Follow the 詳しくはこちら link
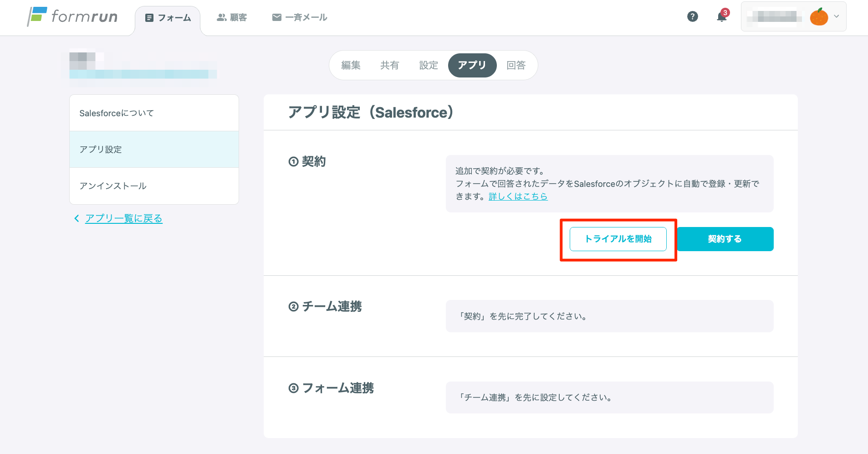 [518, 196]
